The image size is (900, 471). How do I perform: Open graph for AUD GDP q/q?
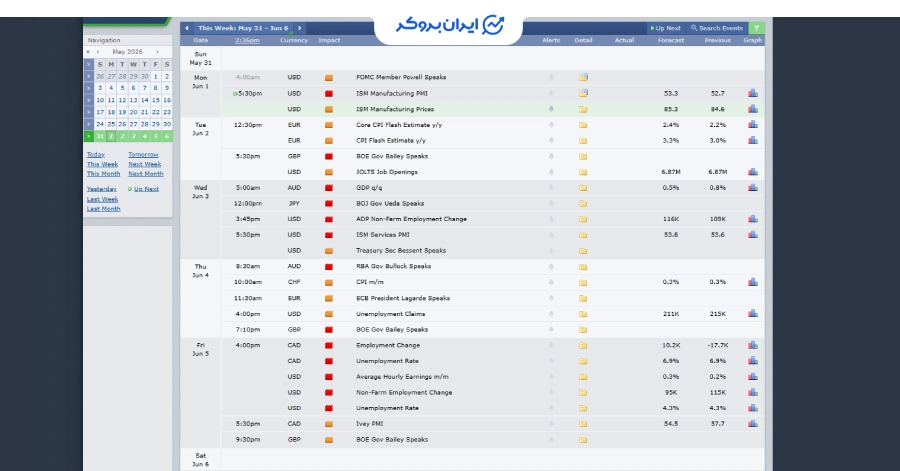[x=752, y=188]
